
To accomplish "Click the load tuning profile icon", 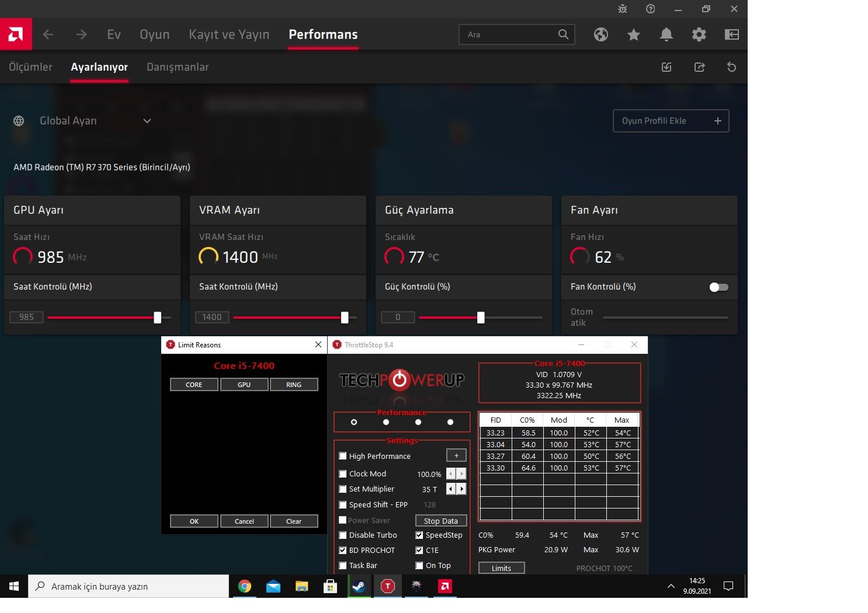I will click(666, 67).
